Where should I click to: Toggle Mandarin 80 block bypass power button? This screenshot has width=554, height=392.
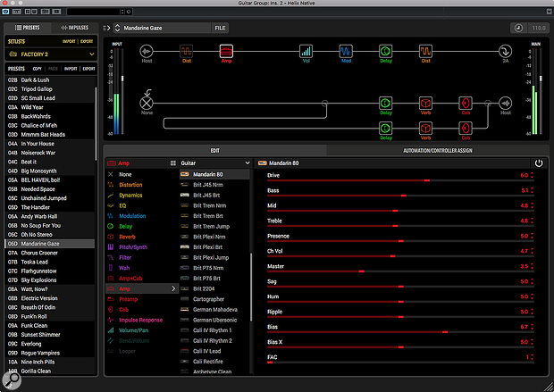point(539,163)
